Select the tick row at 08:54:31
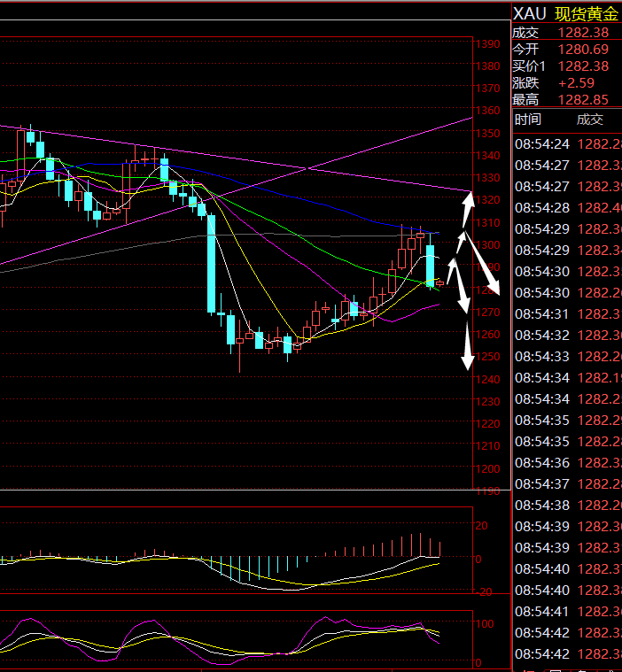Image resolution: width=622 pixels, height=672 pixels. 567,313
